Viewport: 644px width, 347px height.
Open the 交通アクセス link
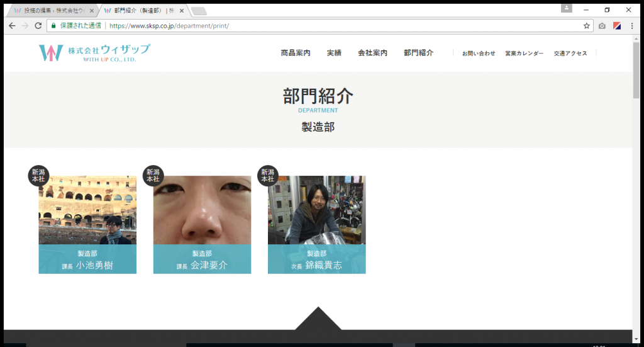[x=570, y=54]
